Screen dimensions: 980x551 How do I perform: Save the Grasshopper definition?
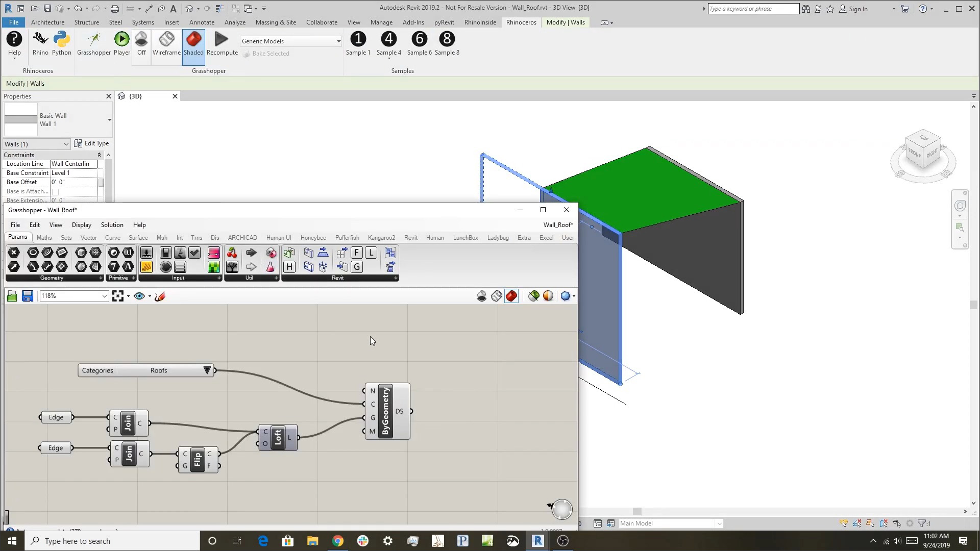[28, 296]
